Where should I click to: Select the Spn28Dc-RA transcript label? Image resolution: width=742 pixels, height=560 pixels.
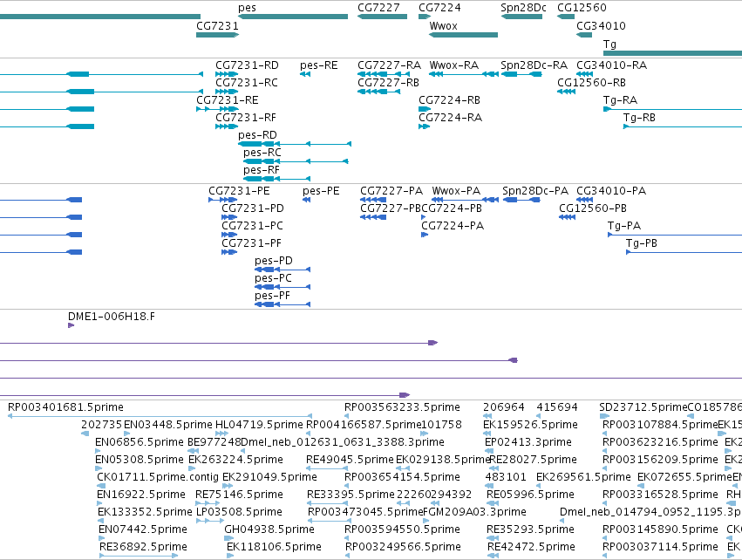point(534,65)
